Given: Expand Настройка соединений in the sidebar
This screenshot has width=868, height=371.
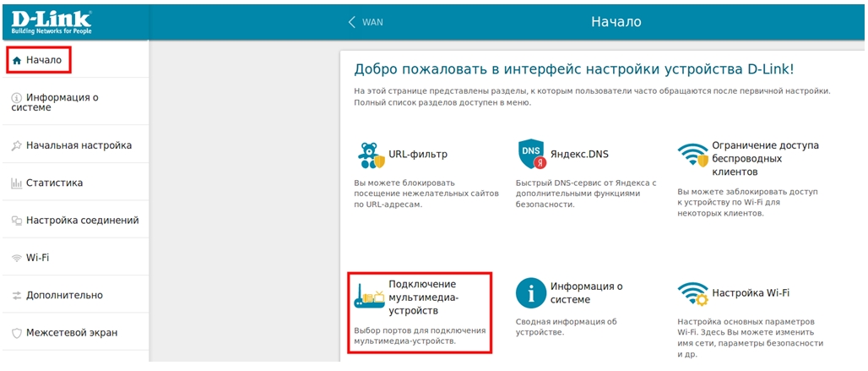Looking at the screenshot, I should (x=82, y=221).
